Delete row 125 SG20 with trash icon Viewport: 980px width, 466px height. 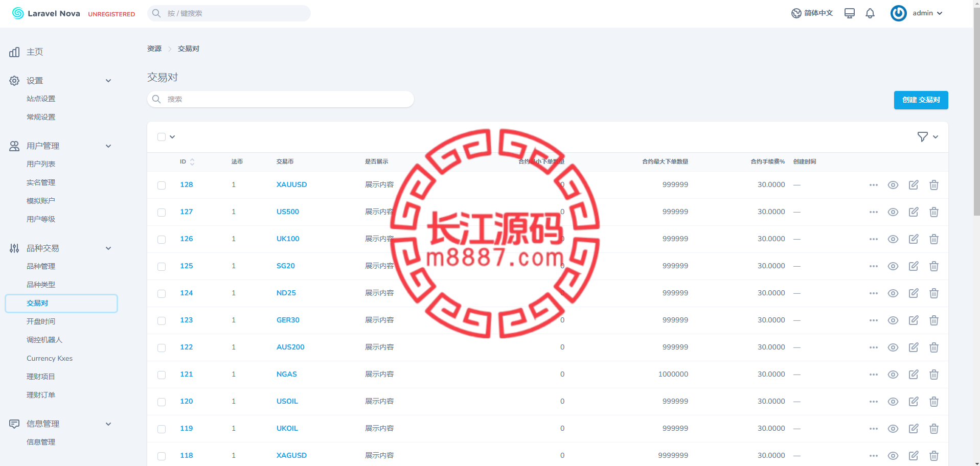pos(934,266)
